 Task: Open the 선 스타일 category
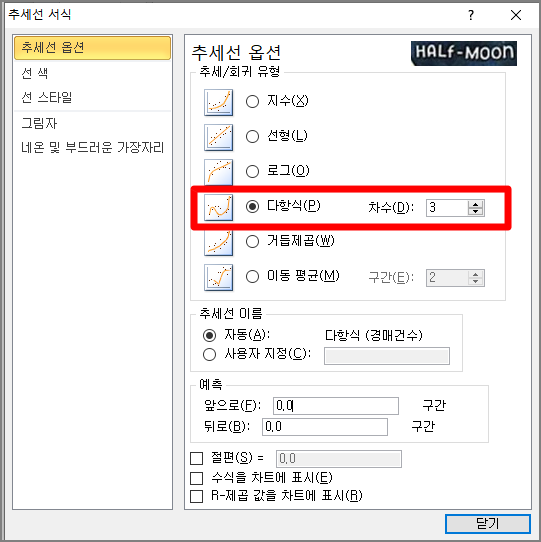[93, 97]
